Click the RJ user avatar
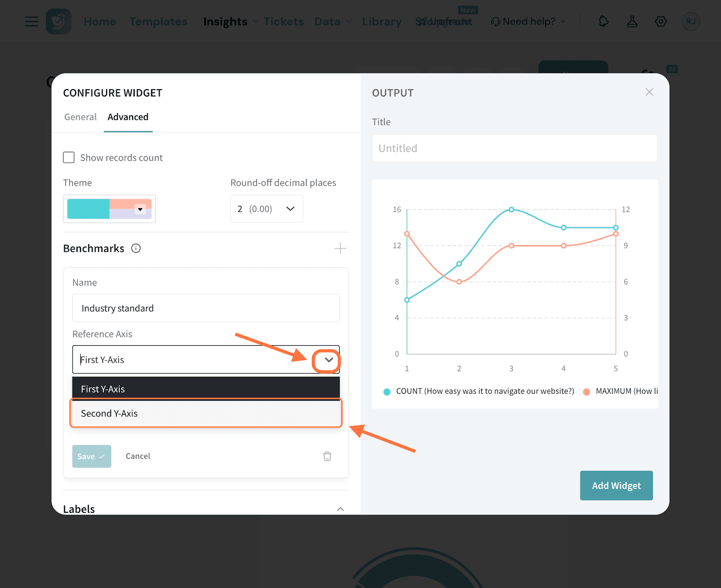The height and width of the screenshot is (588, 721). tap(690, 21)
